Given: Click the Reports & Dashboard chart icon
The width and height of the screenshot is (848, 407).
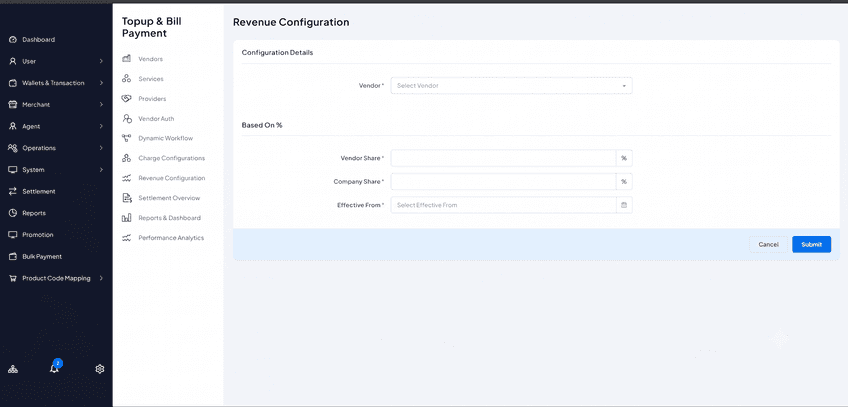Looking at the screenshot, I should 127,218.
